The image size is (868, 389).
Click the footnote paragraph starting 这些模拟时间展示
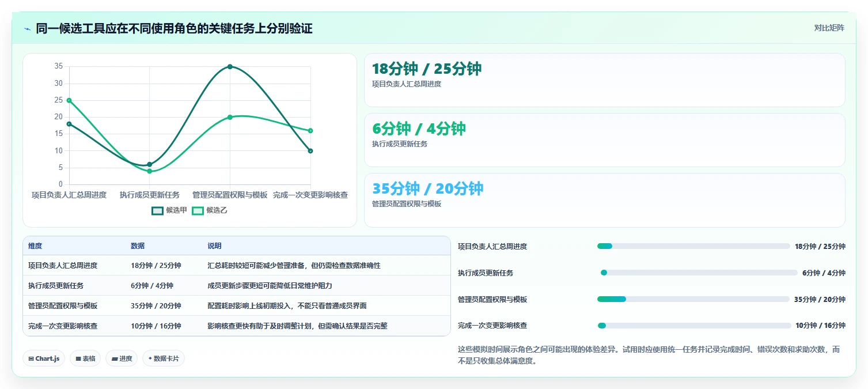[649, 355]
